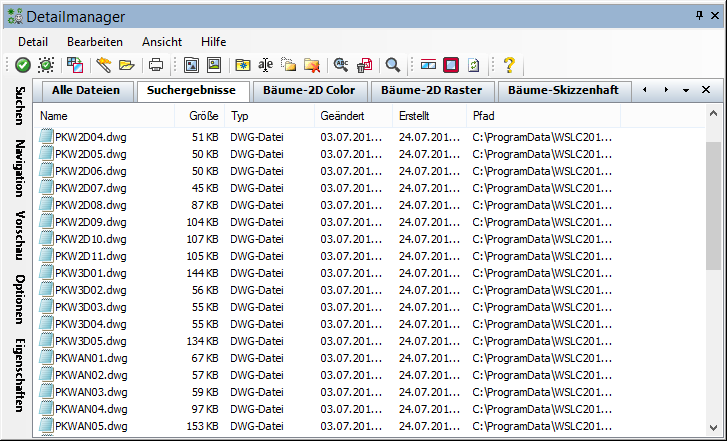The image size is (727, 441).
Task: Click the open folder toolbar icon
Action: pyautogui.click(x=126, y=65)
